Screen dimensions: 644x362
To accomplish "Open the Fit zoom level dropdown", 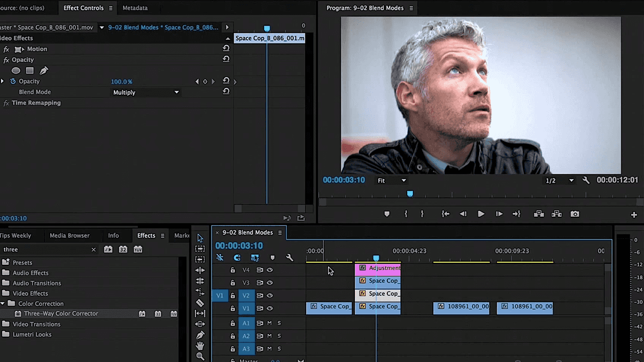I will (x=392, y=180).
